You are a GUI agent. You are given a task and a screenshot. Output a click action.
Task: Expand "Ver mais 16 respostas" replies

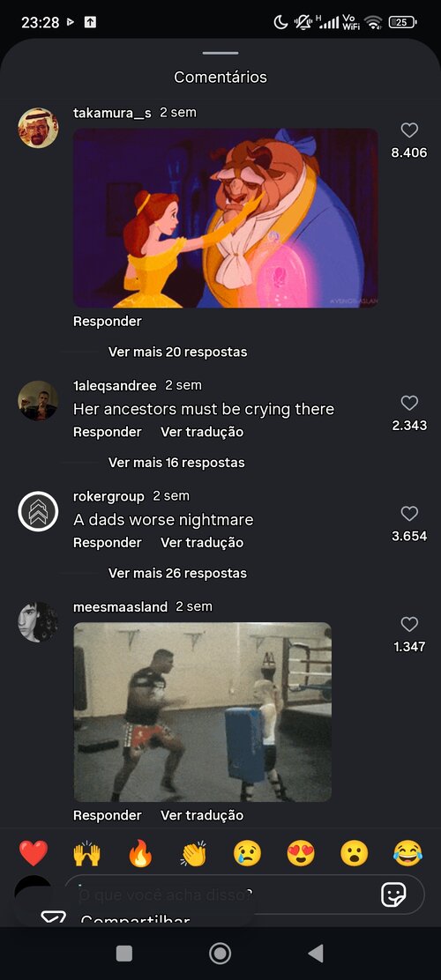point(176,463)
